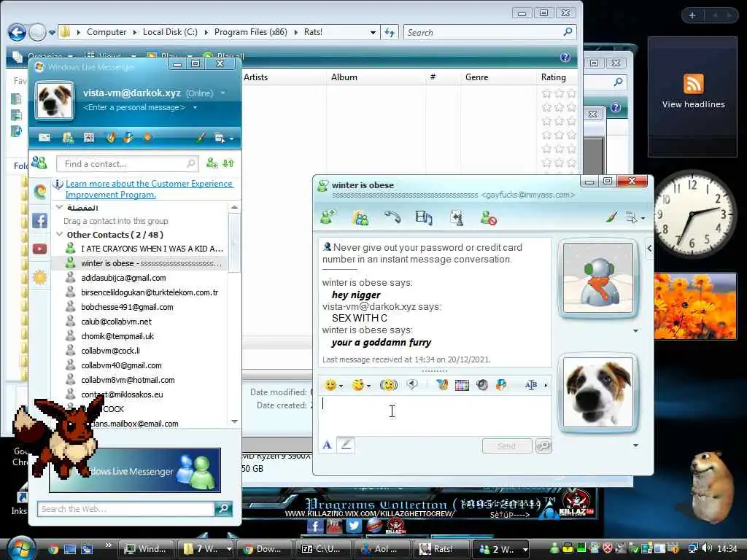The height and width of the screenshot is (560, 747).
Task: Select contact chomik@tempmail.uk
Action: click(117, 336)
